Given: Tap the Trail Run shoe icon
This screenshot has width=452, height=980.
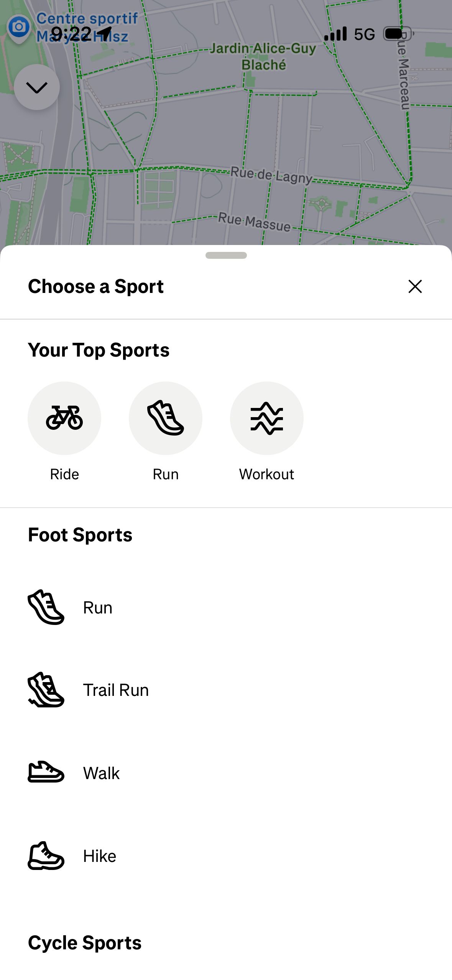Looking at the screenshot, I should 46,690.
